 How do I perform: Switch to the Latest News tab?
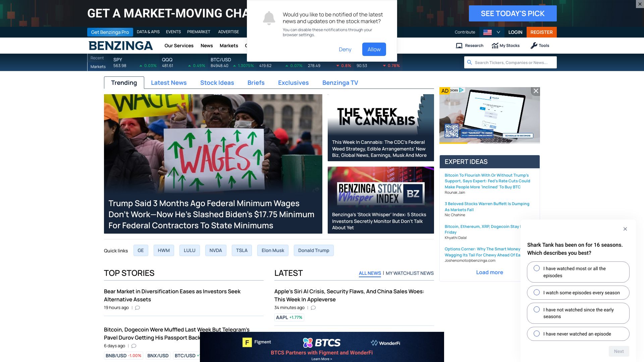tap(169, 83)
